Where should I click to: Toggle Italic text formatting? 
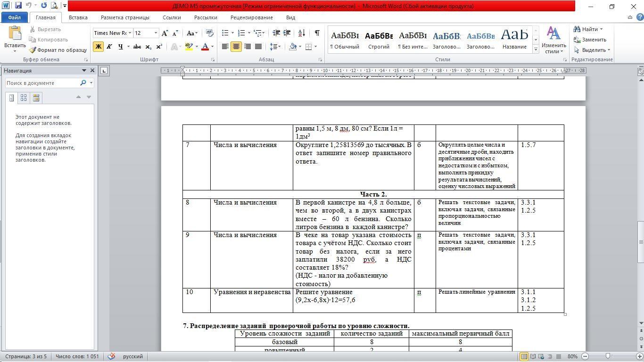coord(109,47)
